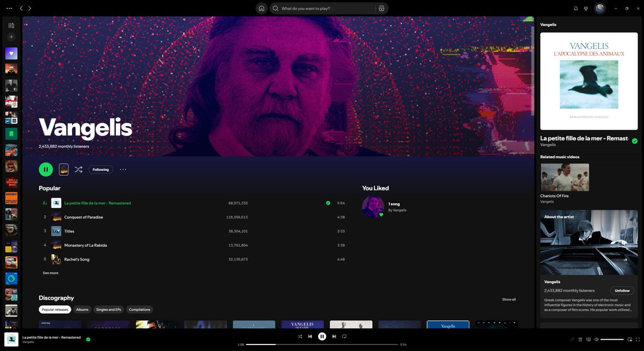This screenshot has width=644, height=351.
Task: Toggle Following button for Vangelis
Action: coord(100,170)
